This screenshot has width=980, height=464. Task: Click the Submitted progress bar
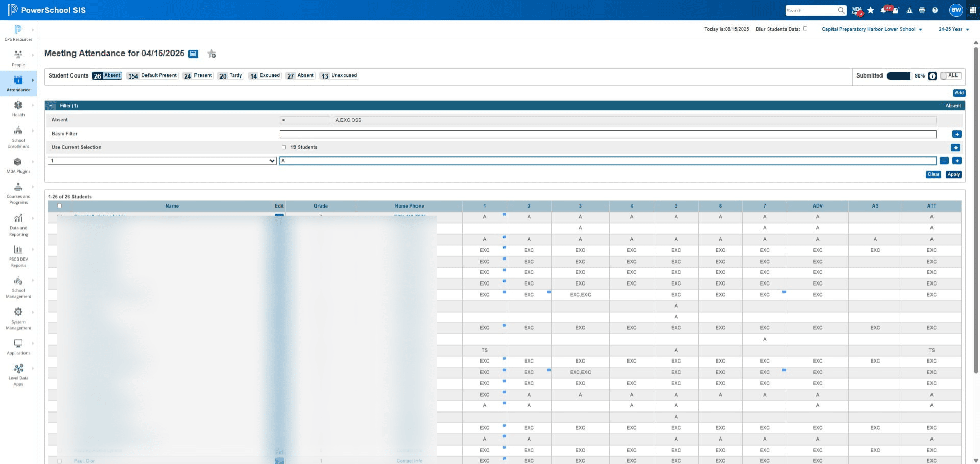898,76
